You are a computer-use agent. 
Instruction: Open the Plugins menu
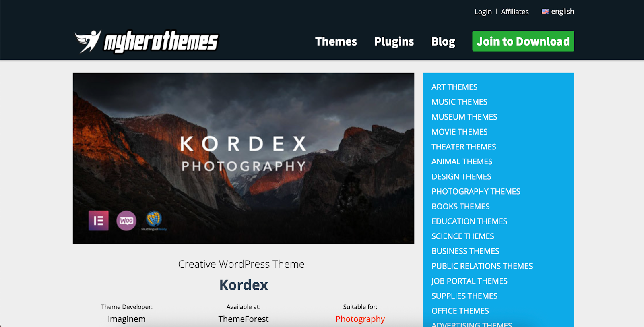point(394,41)
